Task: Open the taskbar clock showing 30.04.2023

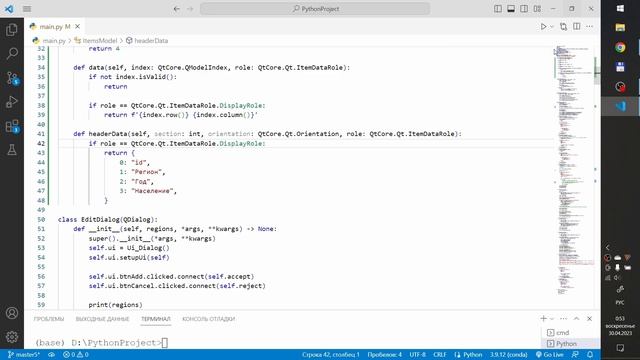Action: click(620, 326)
